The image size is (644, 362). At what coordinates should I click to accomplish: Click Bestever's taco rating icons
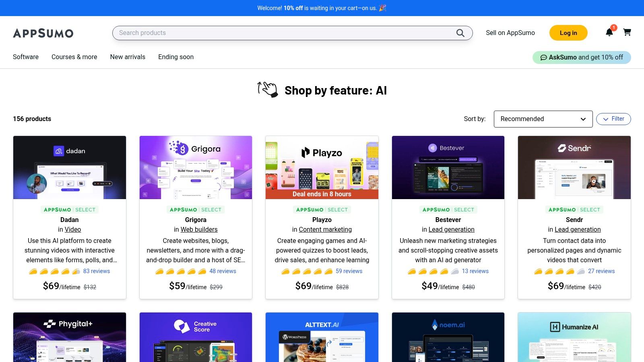tap(433, 271)
